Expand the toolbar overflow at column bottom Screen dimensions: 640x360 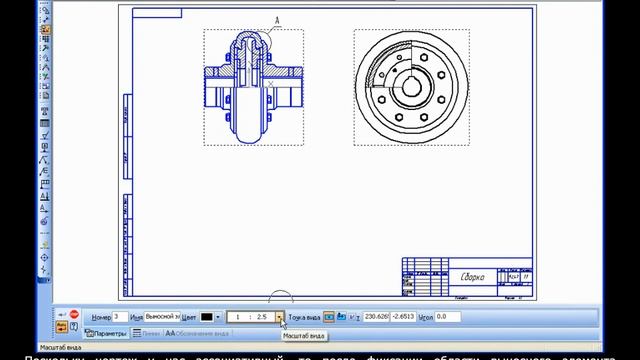coord(45,280)
